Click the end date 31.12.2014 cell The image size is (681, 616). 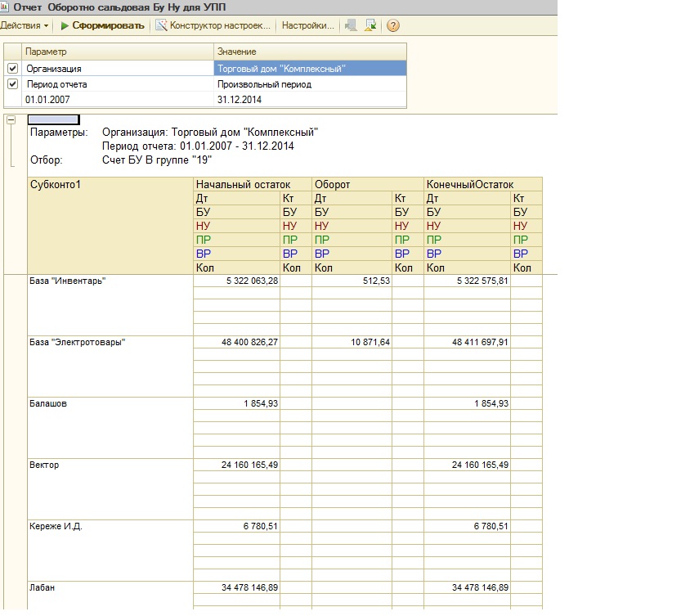tap(310, 99)
